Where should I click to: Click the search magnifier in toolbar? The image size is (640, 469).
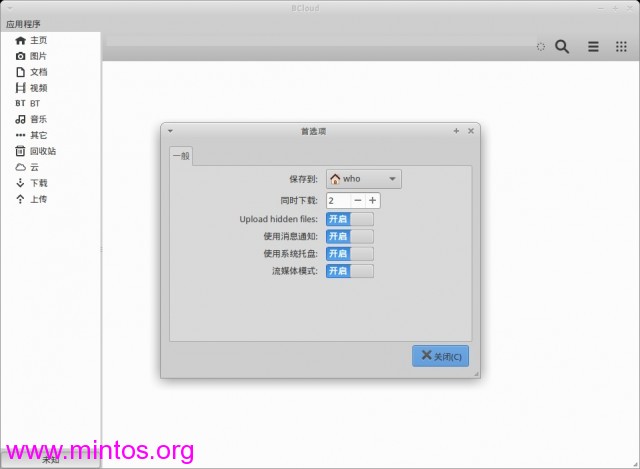562,47
